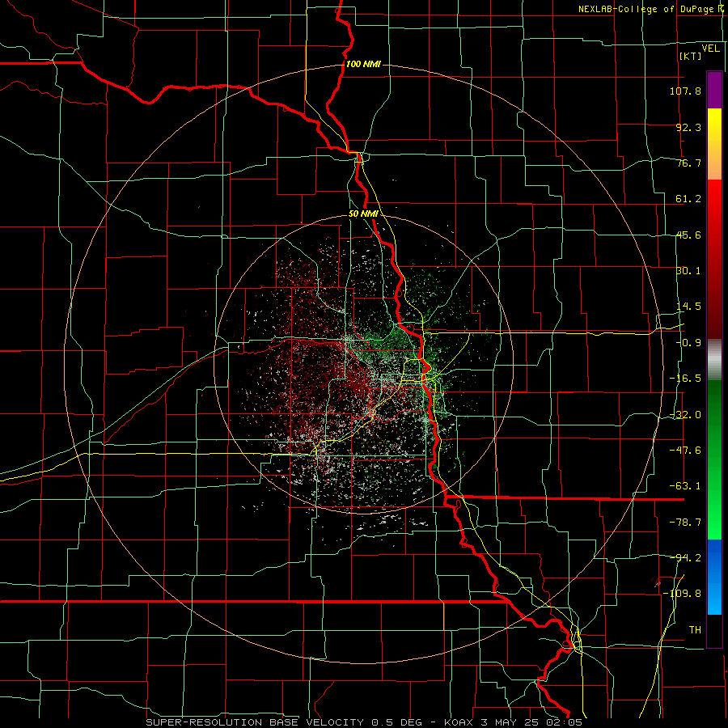Click the 92.3 legend value
Viewport: 728px width, 728px height.
pyautogui.click(x=688, y=127)
